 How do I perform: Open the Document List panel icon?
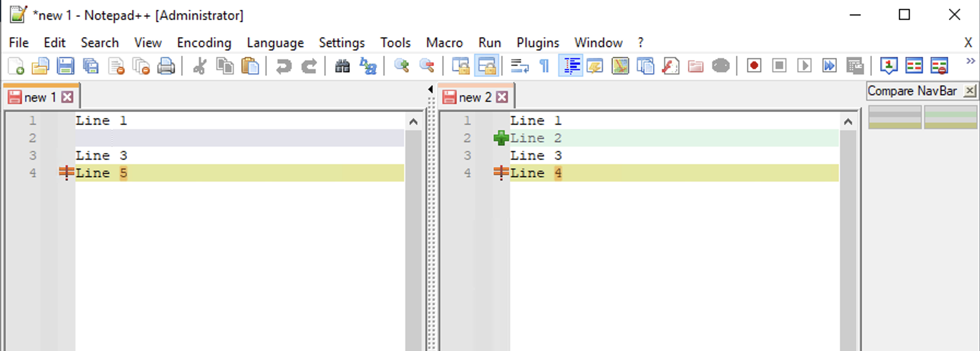[645, 66]
